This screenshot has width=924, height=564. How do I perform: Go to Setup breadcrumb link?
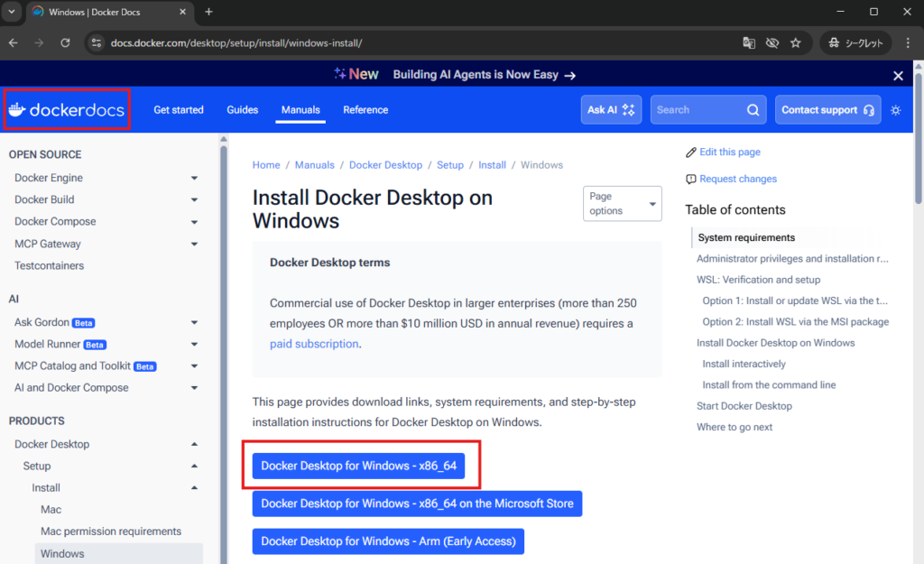coord(450,165)
